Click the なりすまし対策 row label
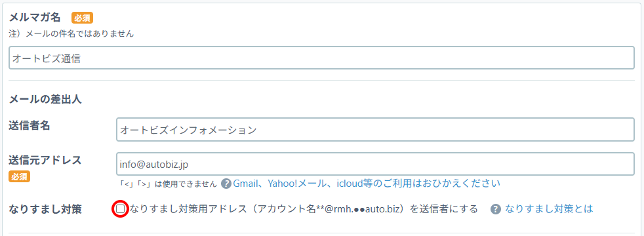 click(x=45, y=209)
